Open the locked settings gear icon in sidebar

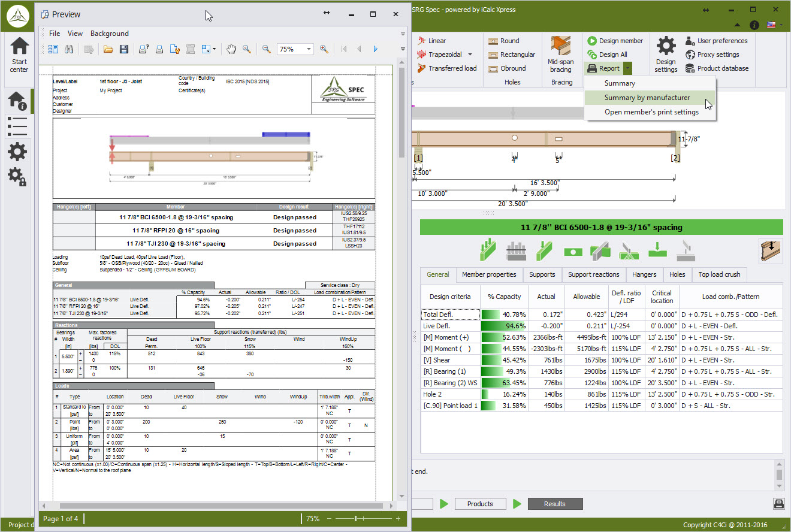click(x=17, y=177)
